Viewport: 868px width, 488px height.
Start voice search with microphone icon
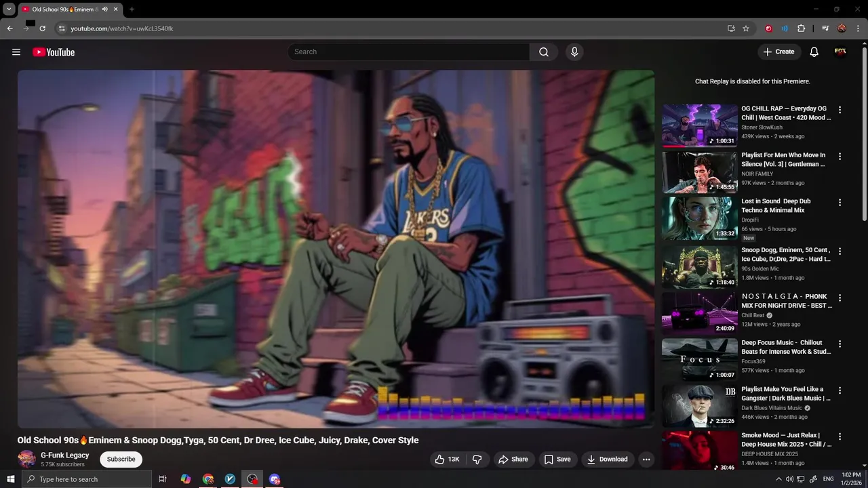(x=574, y=52)
